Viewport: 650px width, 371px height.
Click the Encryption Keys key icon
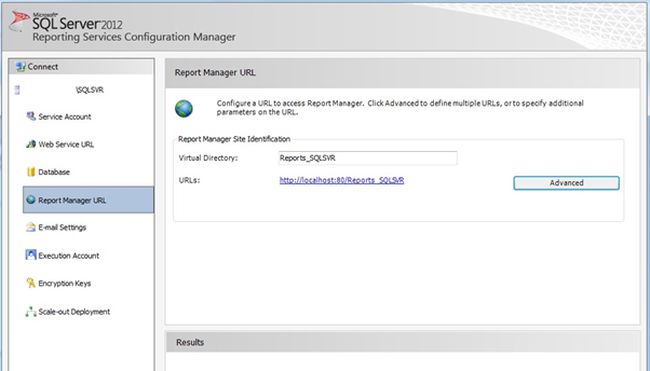31,283
